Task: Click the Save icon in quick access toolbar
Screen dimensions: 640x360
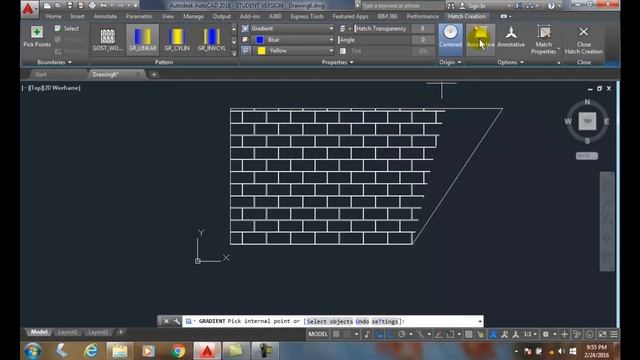Action: point(70,6)
